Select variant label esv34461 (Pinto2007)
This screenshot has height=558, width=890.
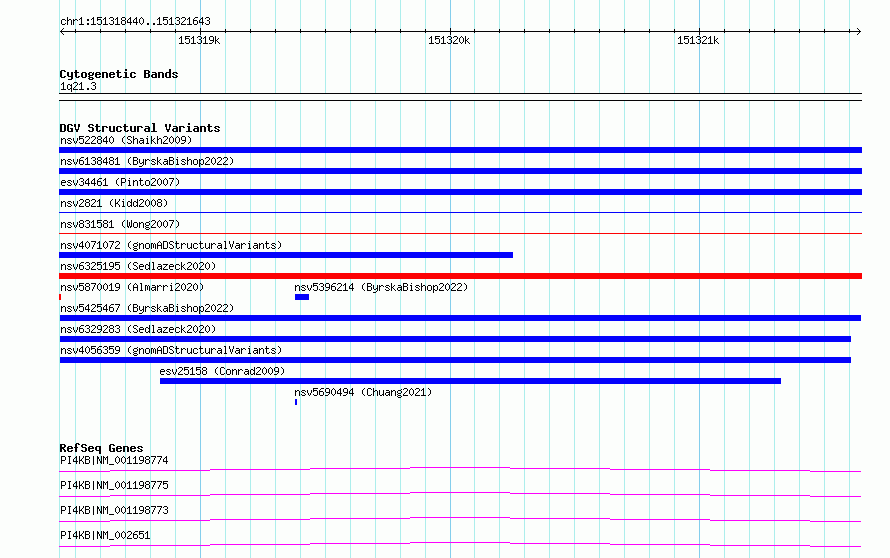tap(120, 182)
